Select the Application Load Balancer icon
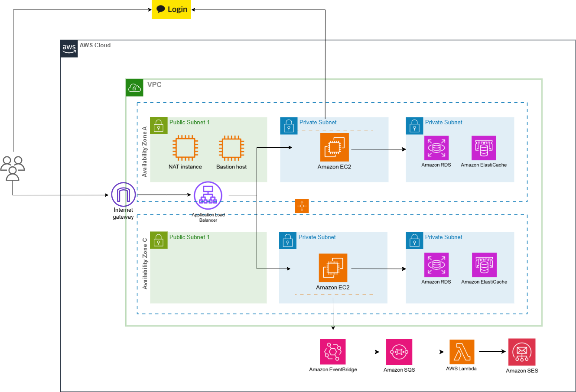Screen dimensions: 576x392 pos(208,195)
